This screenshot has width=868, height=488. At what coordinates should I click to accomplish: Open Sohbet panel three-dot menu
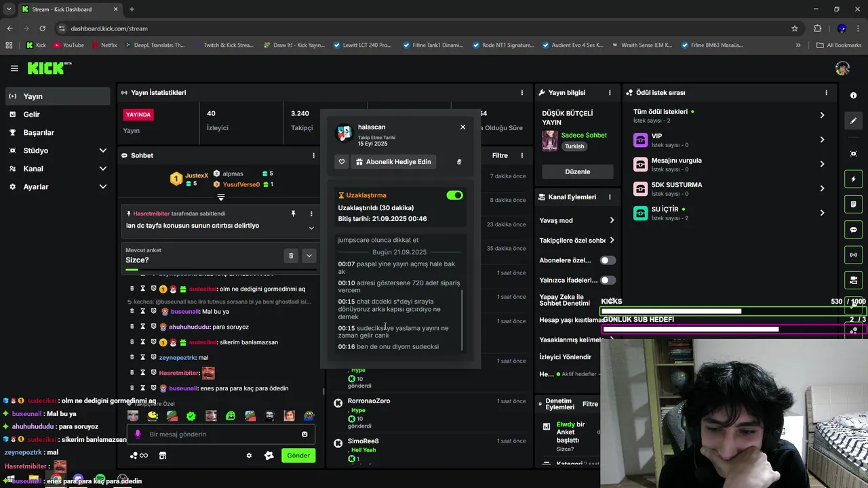[313, 155]
